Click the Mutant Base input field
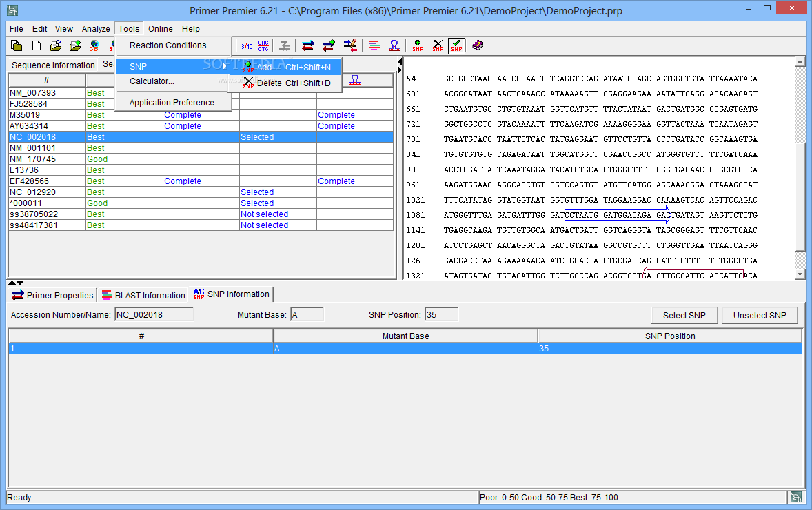Viewport: 812px width, 510px height. pos(307,315)
